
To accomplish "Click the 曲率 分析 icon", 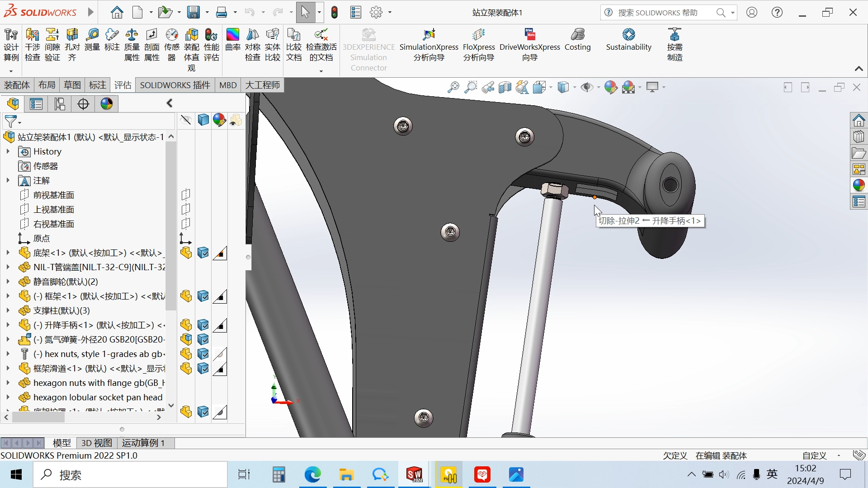I will [x=233, y=41].
